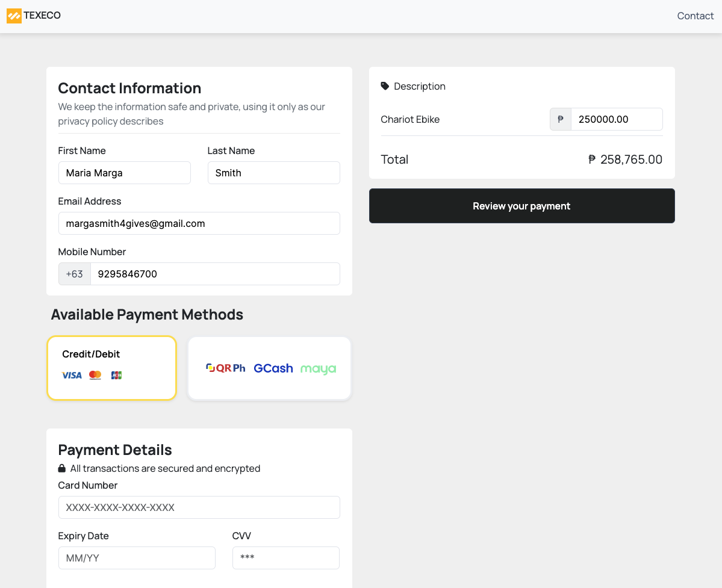Click into the Last Name field
The width and height of the screenshot is (722, 588).
coord(273,173)
